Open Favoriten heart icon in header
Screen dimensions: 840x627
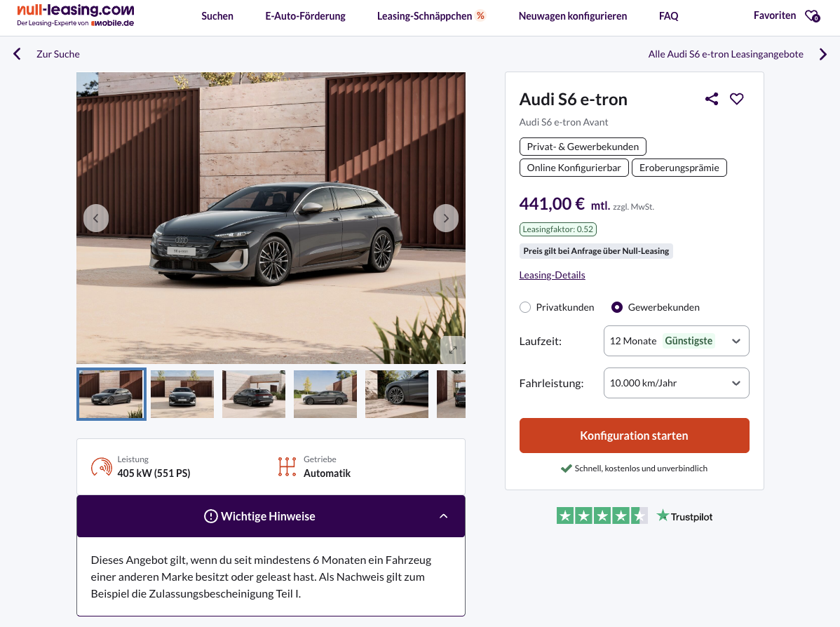(x=811, y=15)
